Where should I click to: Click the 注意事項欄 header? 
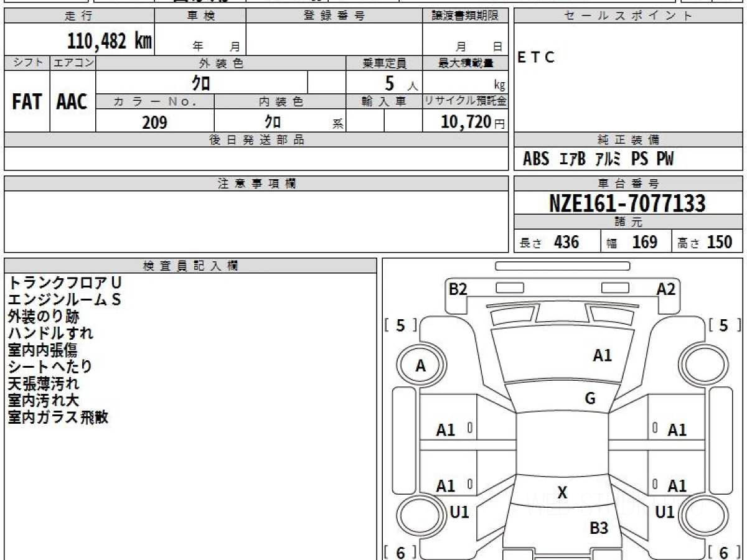[x=256, y=184]
